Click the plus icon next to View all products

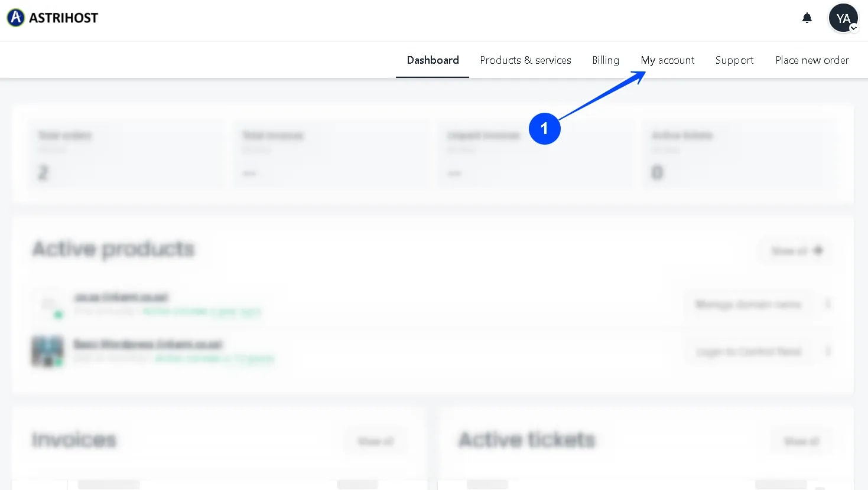[x=819, y=250]
